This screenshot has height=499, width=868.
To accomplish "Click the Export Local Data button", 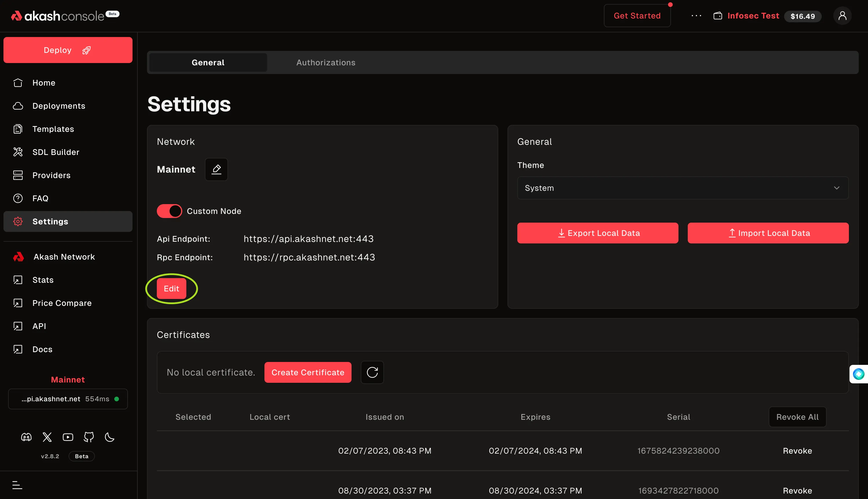I will point(597,233).
